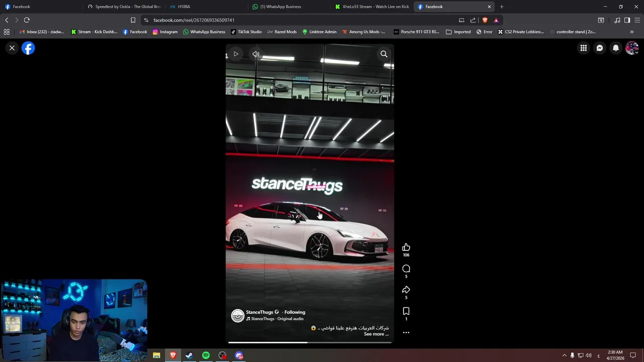This screenshot has width=644, height=362.
Task: Open the CS2 Private Lobbies bookmark
Action: click(520, 32)
